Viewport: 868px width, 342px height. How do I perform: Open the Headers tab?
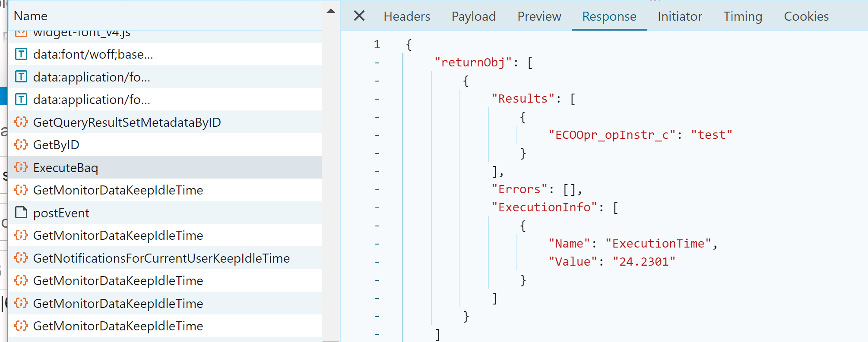tap(407, 16)
